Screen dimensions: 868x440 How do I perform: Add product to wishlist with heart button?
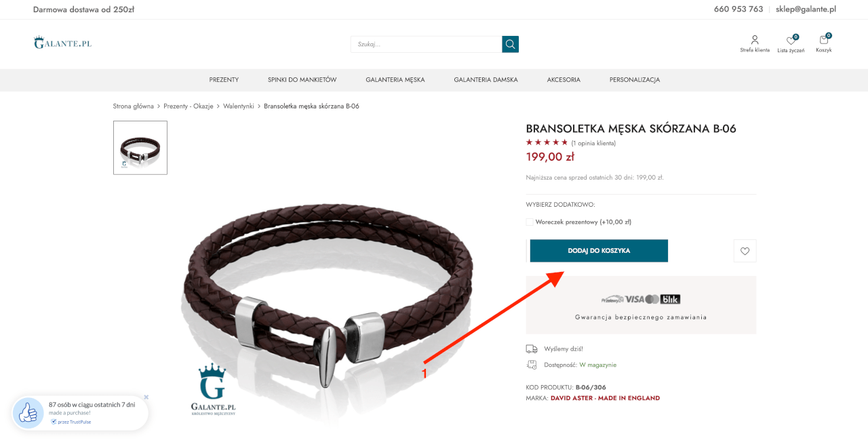click(x=745, y=251)
